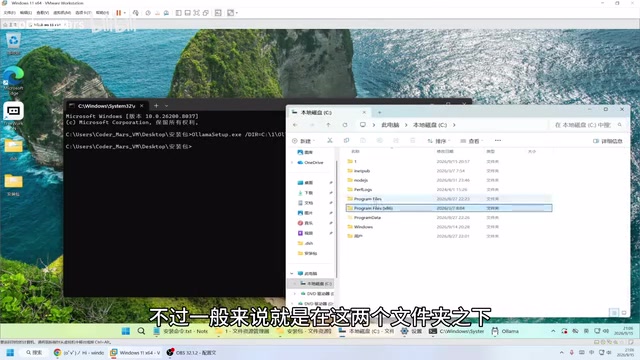Image resolution: width=640 pixels, height=360 pixels.
Task: Select the ProgramData folder
Action: (x=449, y=218)
